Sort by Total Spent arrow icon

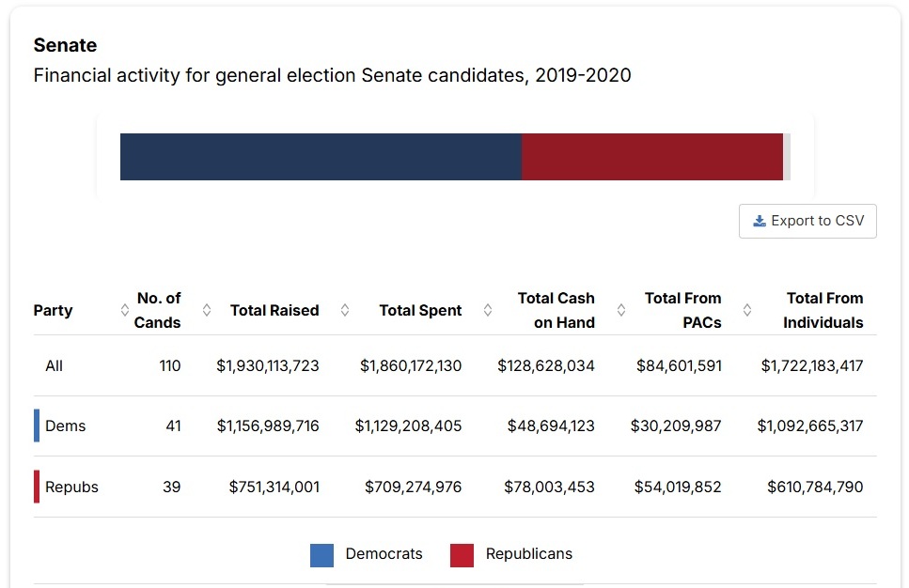[488, 310]
